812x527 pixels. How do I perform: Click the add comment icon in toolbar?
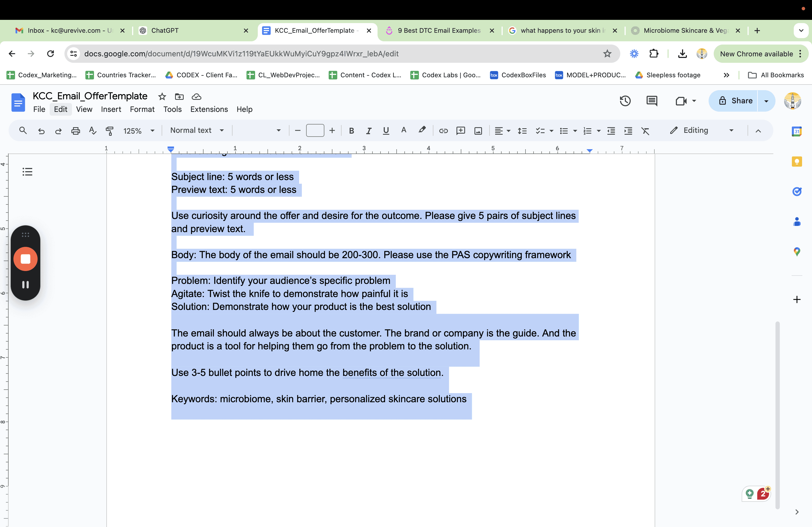click(x=461, y=131)
